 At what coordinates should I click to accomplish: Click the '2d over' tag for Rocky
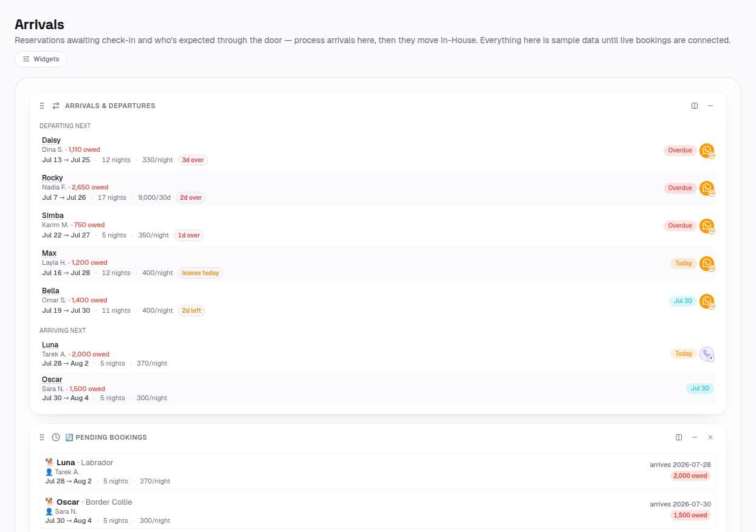(x=191, y=198)
